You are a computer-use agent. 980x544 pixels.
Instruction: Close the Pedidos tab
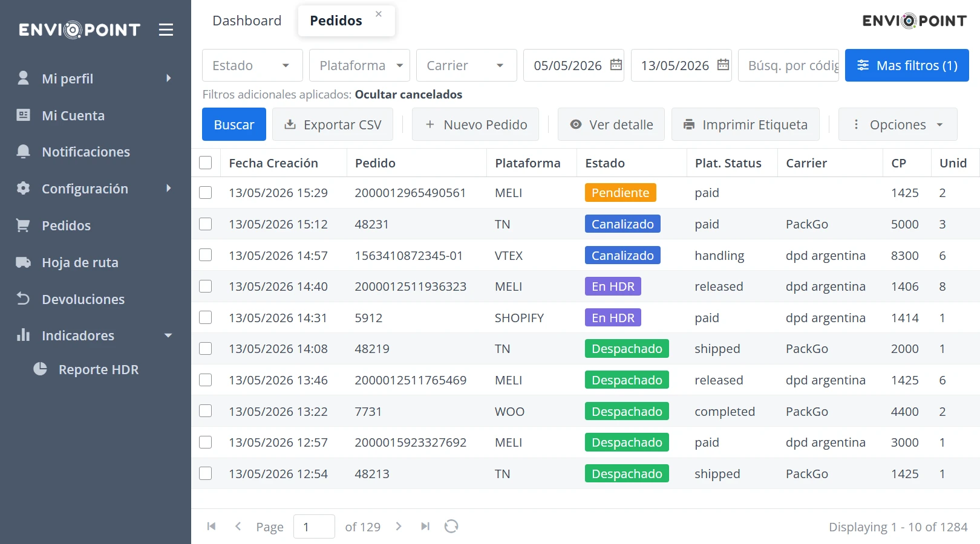pos(379,14)
